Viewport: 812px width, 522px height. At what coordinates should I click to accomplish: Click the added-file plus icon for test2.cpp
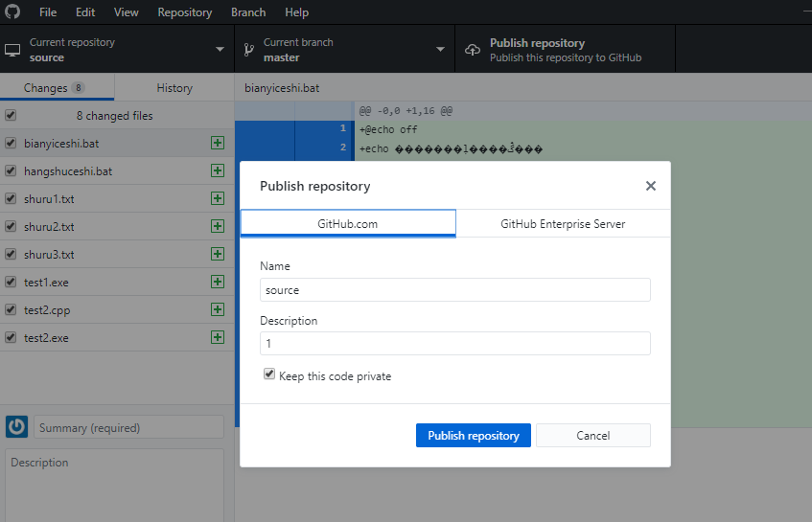218,309
